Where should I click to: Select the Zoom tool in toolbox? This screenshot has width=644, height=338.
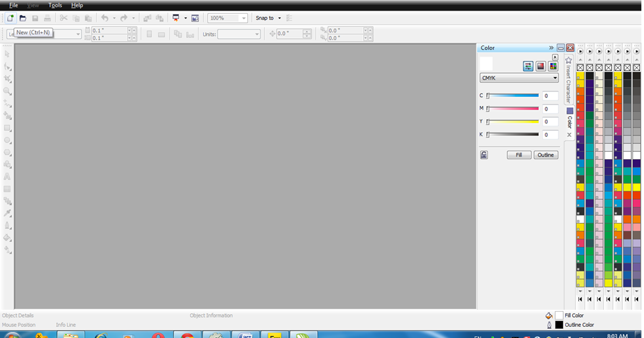(x=7, y=91)
